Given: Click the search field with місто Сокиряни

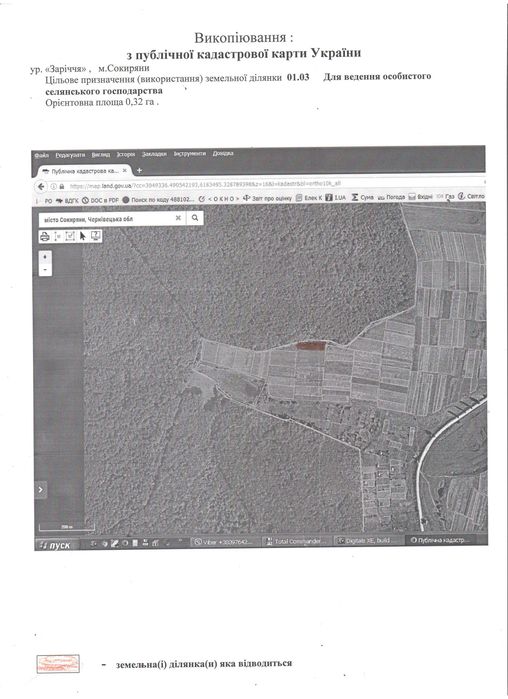Looking at the screenshot, I should tap(107, 218).
